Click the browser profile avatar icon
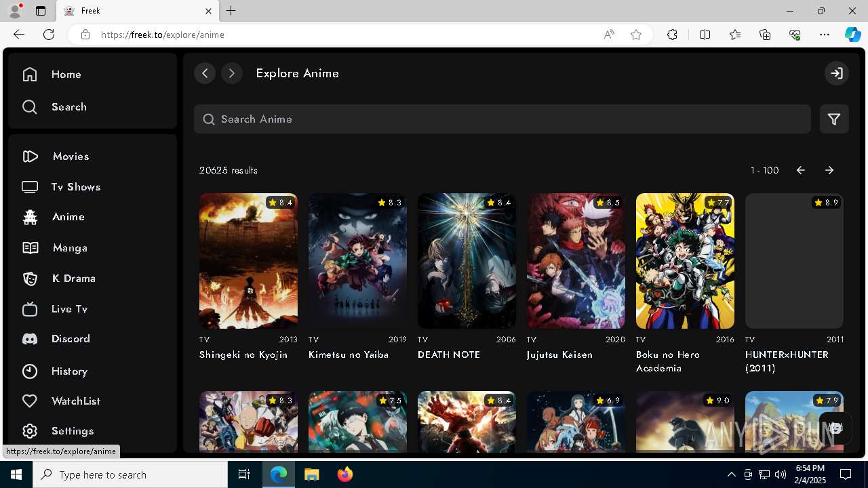 pyautogui.click(x=14, y=11)
